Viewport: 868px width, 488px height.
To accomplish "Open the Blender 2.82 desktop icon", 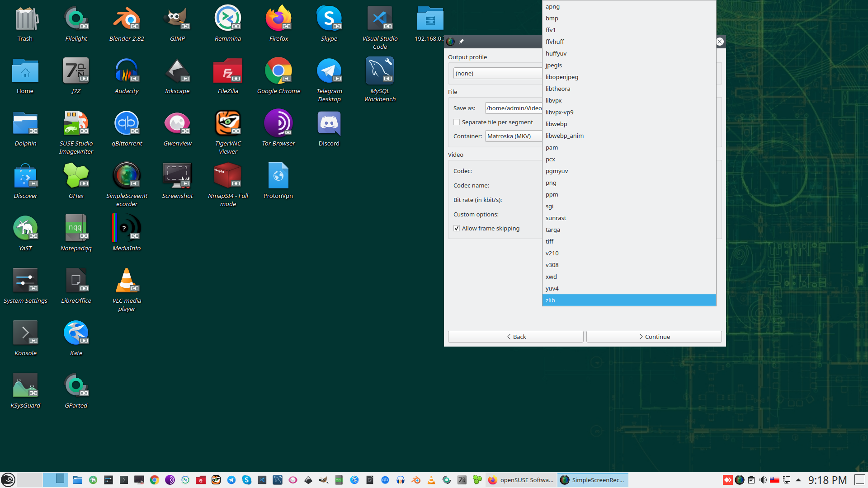I will (127, 19).
